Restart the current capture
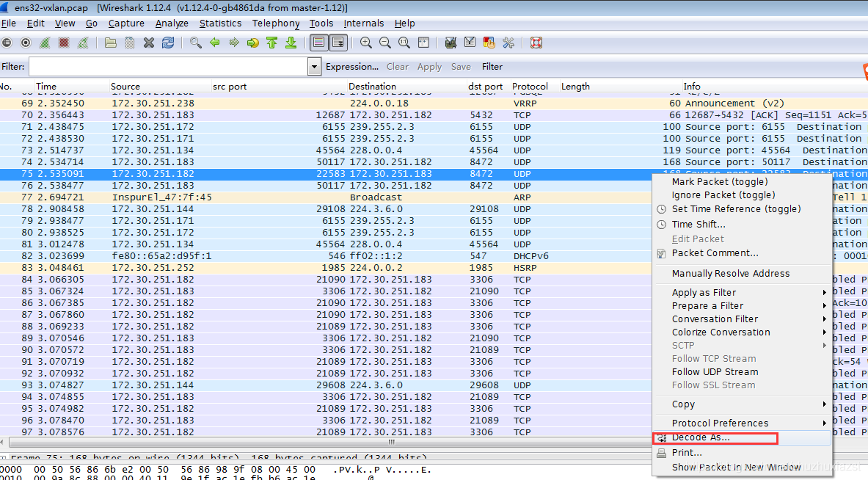Image resolution: width=868 pixels, height=480 pixels. coord(83,43)
